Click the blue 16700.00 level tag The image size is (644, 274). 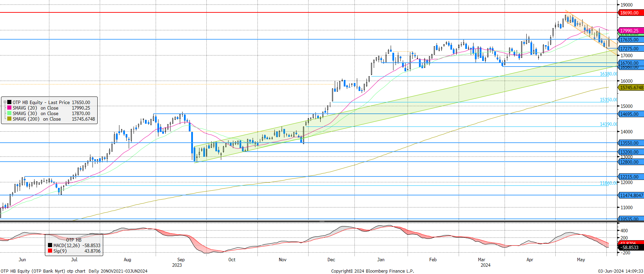click(631, 63)
